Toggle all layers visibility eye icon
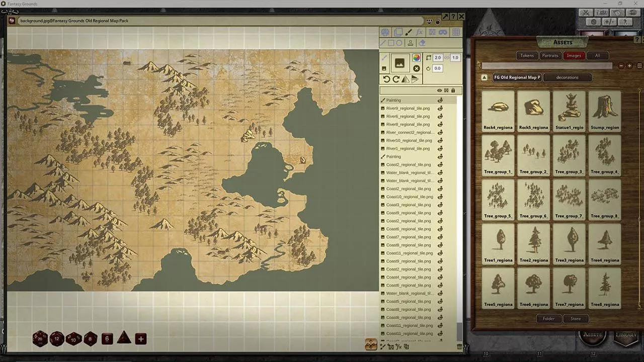The image size is (644, 362). pos(439,90)
